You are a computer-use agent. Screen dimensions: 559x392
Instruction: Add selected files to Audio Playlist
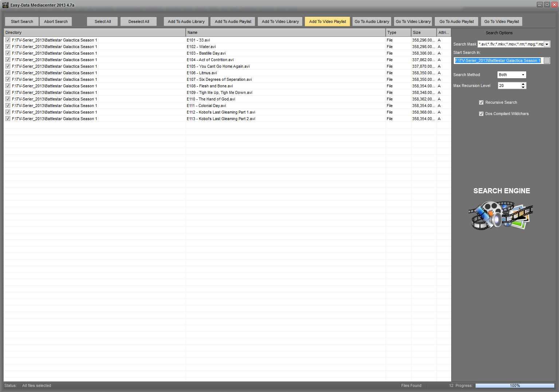tap(233, 21)
